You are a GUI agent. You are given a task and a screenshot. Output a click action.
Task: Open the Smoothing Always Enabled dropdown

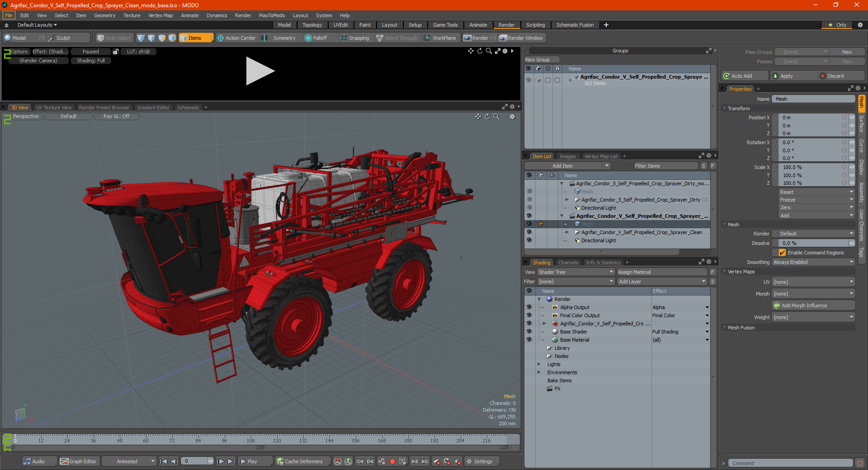(813, 262)
